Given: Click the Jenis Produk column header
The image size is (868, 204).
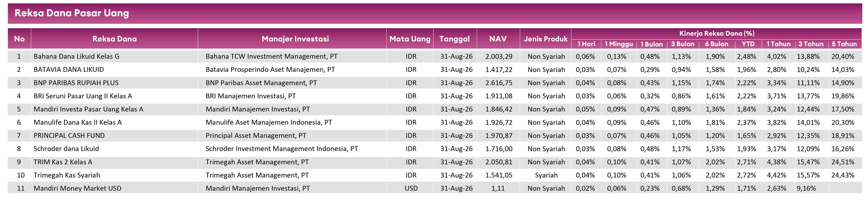Looking at the screenshot, I should coord(546,39).
